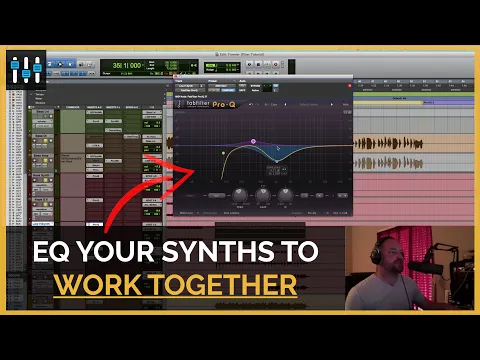
Task: Select the Selector tool in Pro Tools
Action: tap(60, 64)
